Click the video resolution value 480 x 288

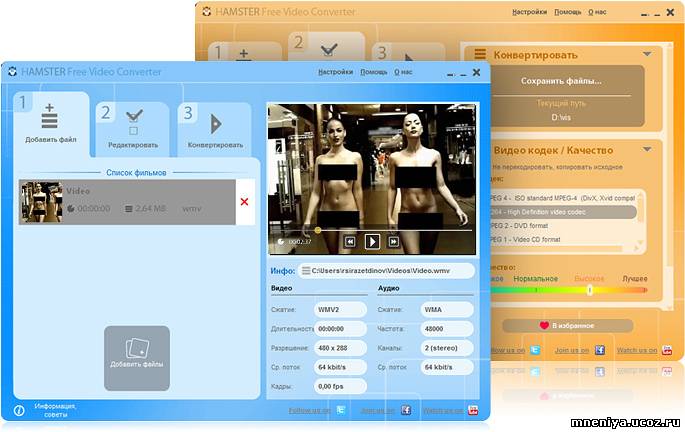340,348
